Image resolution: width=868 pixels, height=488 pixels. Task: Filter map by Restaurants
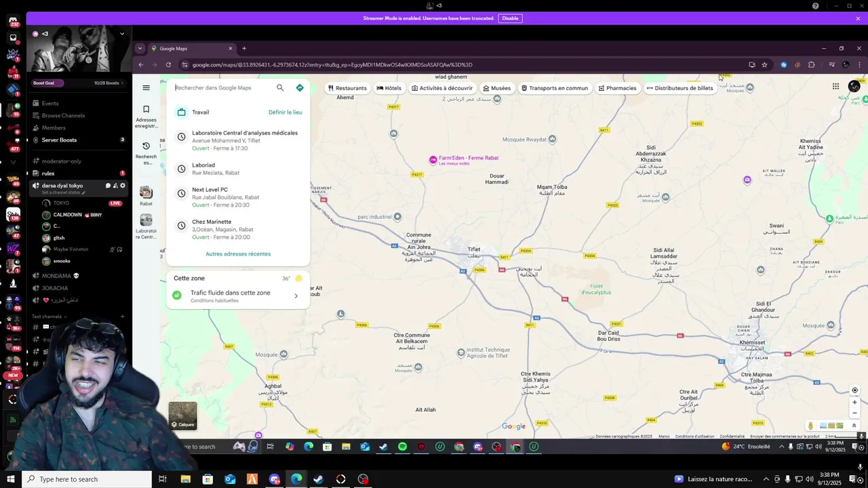click(x=347, y=88)
